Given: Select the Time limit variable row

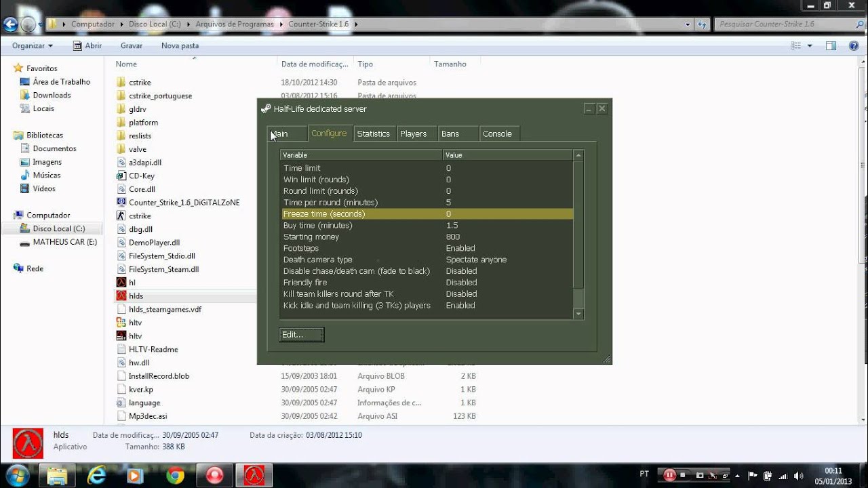Looking at the screenshot, I should 427,168.
